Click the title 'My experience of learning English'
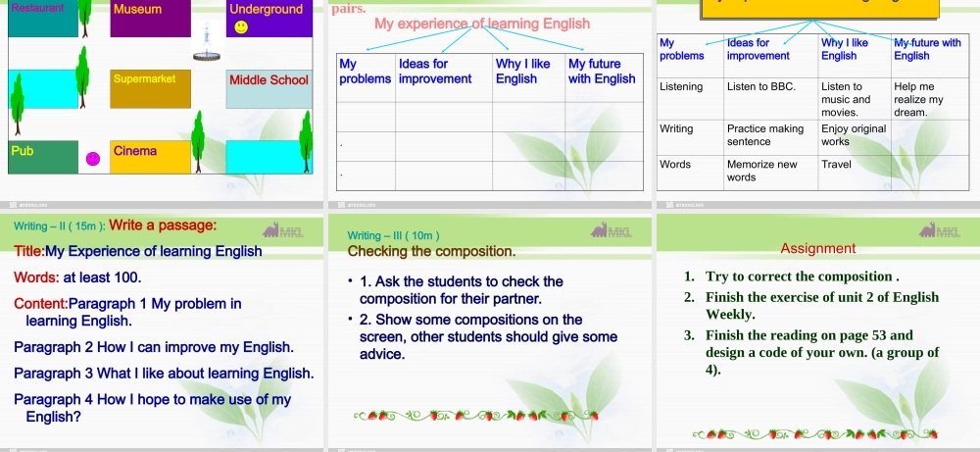980x452 pixels. tap(482, 24)
